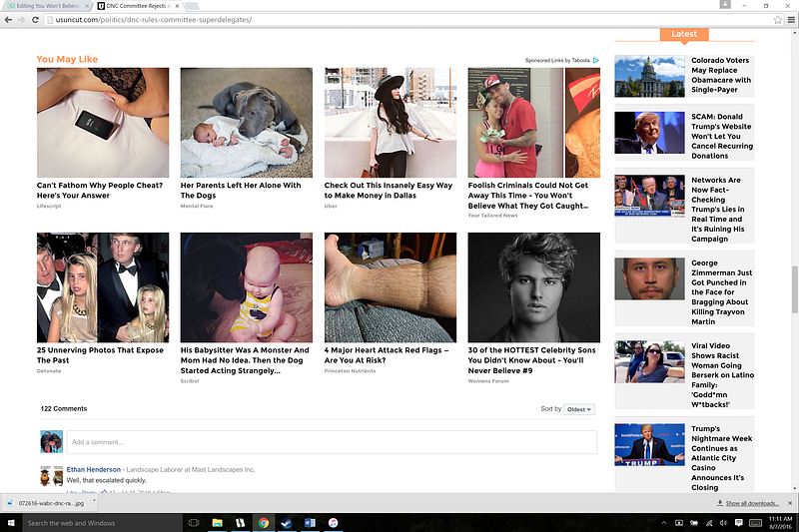
Task: Click the battery icon in system tray
Action: point(694,523)
